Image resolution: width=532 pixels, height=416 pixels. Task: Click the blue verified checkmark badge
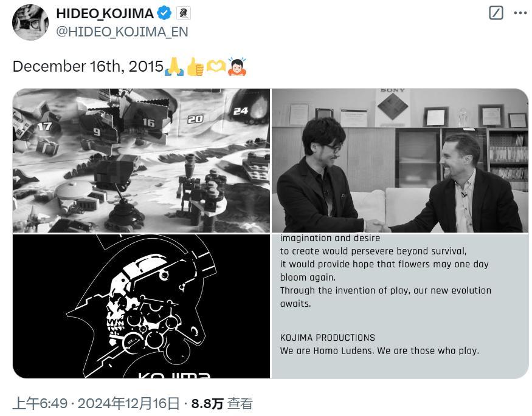pos(165,13)
